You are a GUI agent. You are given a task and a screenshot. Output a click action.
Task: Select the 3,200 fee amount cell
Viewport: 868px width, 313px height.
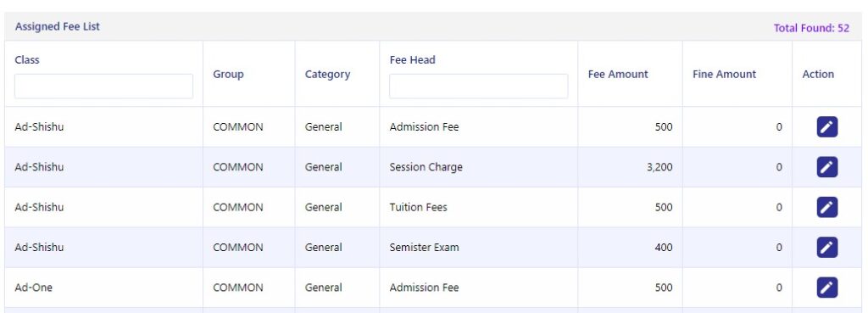coord(659,167)
